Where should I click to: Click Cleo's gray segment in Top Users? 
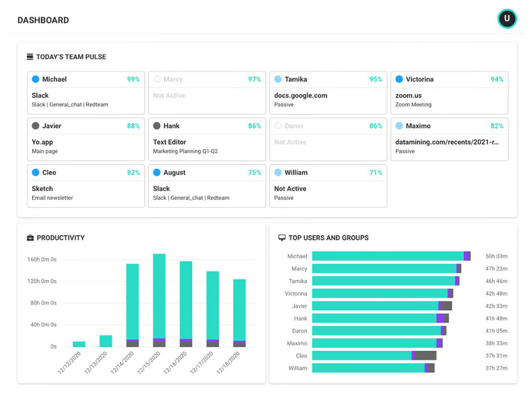click(426, 356)
